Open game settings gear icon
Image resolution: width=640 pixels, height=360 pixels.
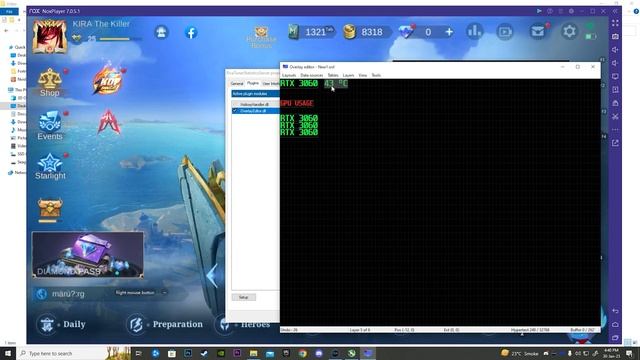click(x=569, y=31)
